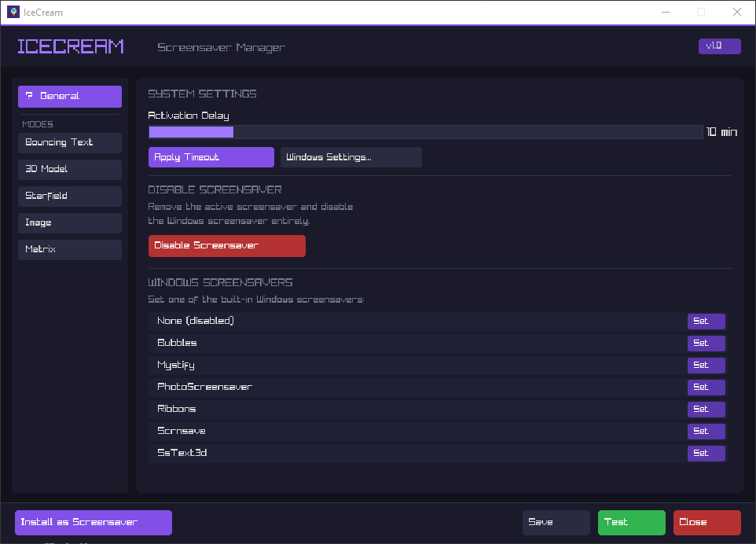Click the Apply Timeout button
Screen dimensions: 756x544
211,157
